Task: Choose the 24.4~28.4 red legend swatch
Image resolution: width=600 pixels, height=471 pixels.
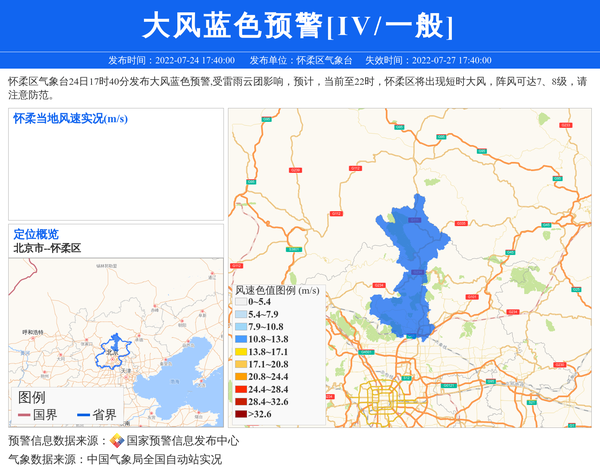Action: 241,389
